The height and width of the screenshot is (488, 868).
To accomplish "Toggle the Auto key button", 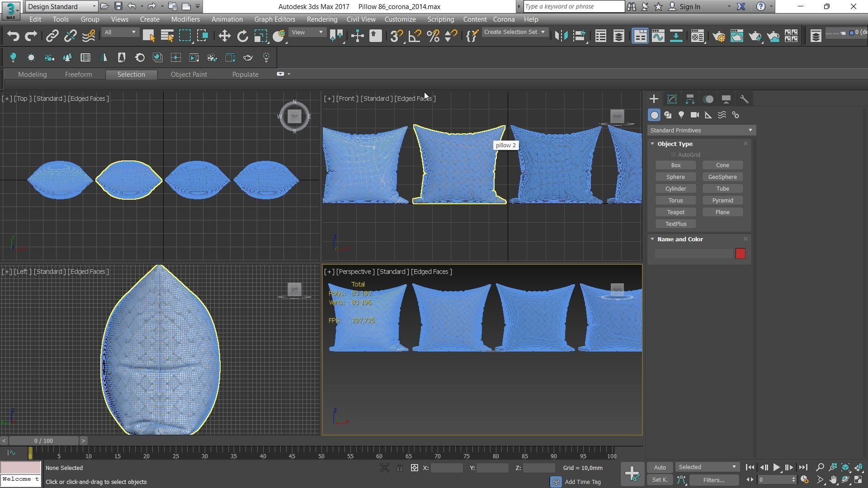I will tap(660, 467).
